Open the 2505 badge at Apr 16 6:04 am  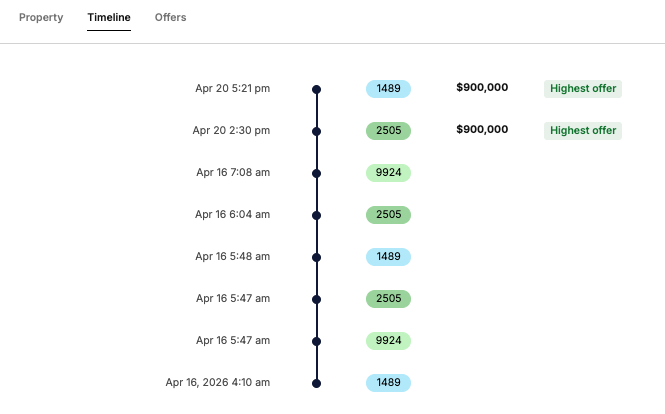pos(388,215)
